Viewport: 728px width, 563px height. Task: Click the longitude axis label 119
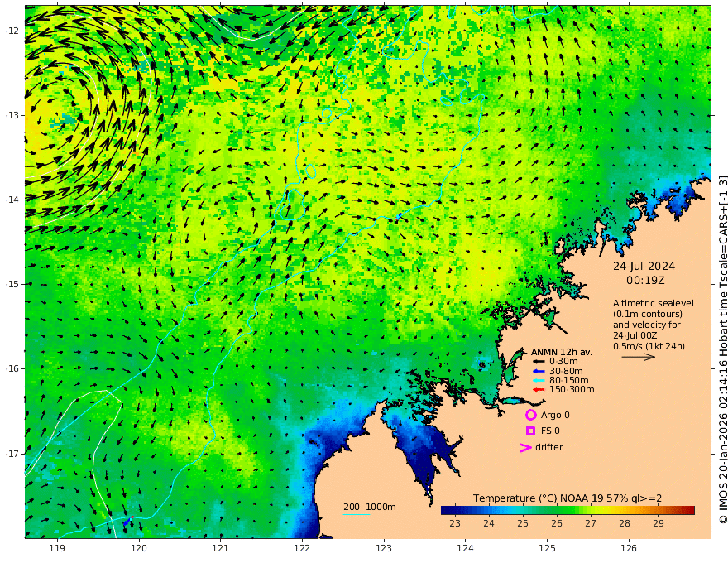click(x=57, y=549)
